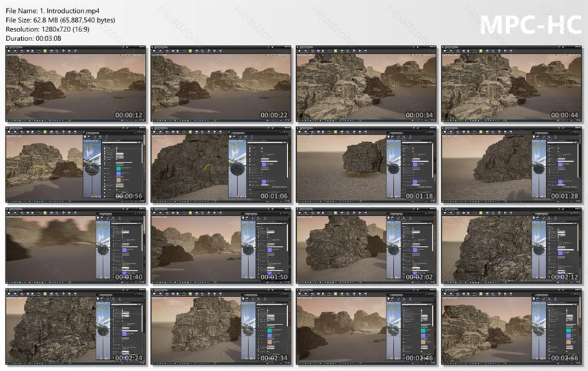Choose the blurred frame stamped 00:01:40
Screen dimensions: 588x371
76,245
